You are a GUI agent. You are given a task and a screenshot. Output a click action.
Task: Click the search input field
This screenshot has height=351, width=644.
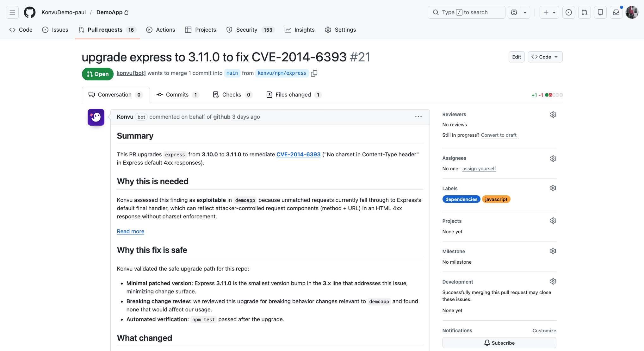(x=466, y=12)
